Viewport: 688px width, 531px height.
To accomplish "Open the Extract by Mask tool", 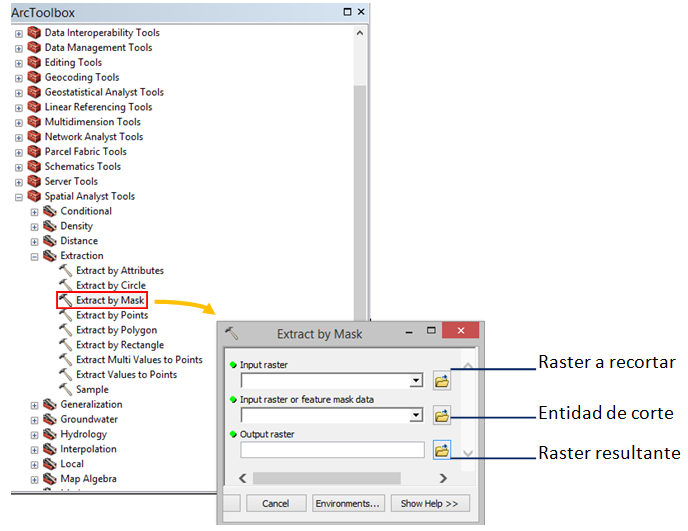I will pyautogui.click(x=110, y=300).
